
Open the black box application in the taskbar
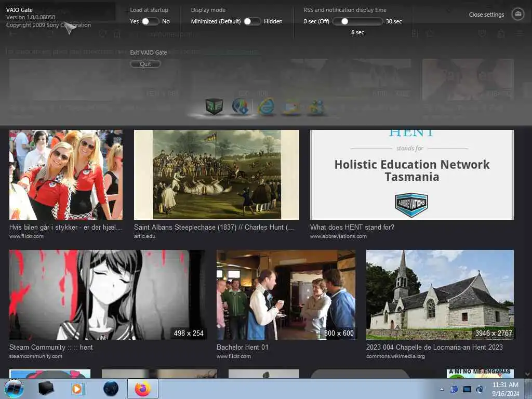(x=46, y=389)
